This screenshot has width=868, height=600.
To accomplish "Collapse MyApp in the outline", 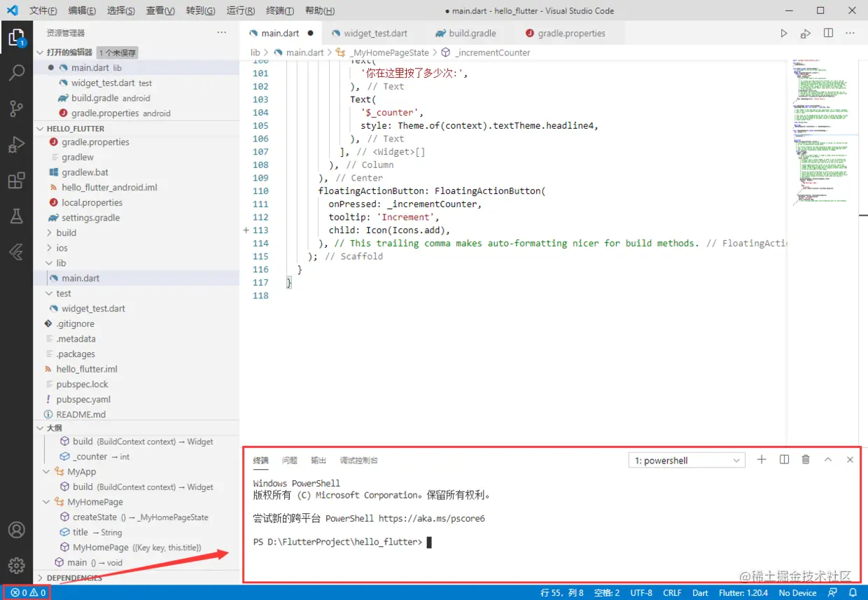I will click(x=47, y=472).
